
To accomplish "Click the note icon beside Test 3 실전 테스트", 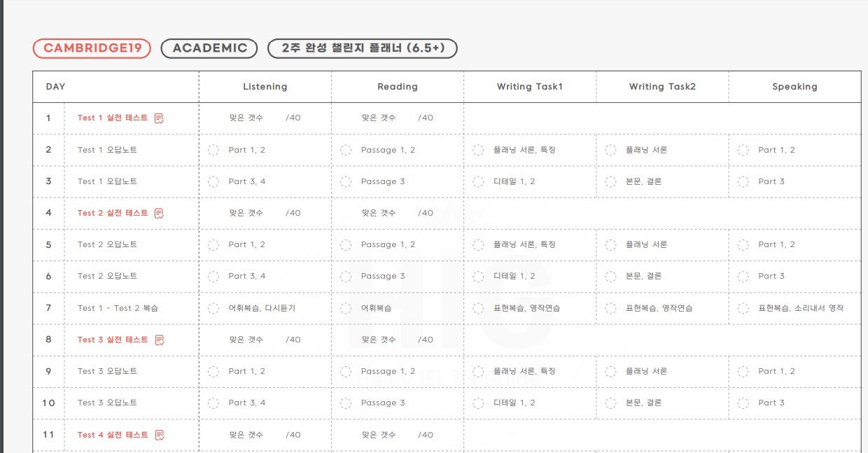I will pyautogui.click(x=159, y=340).
